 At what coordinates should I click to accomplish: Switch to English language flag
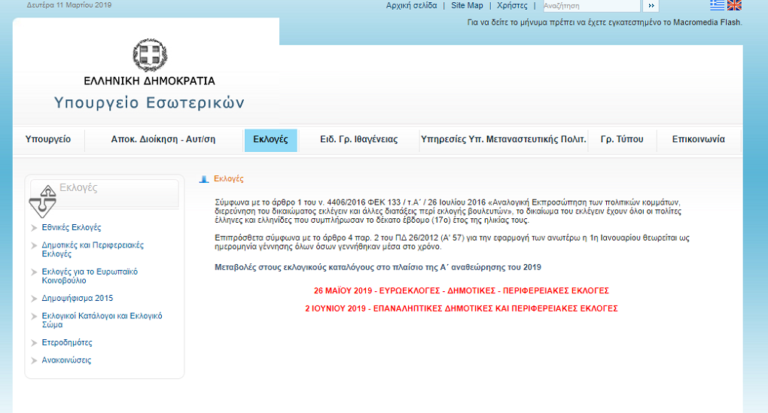[x=734, y=5]
